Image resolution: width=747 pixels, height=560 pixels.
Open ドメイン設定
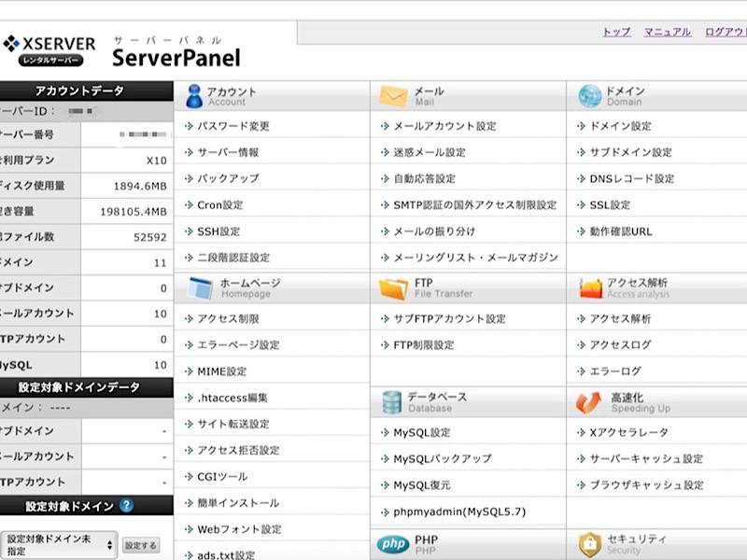tap(620, 126)
